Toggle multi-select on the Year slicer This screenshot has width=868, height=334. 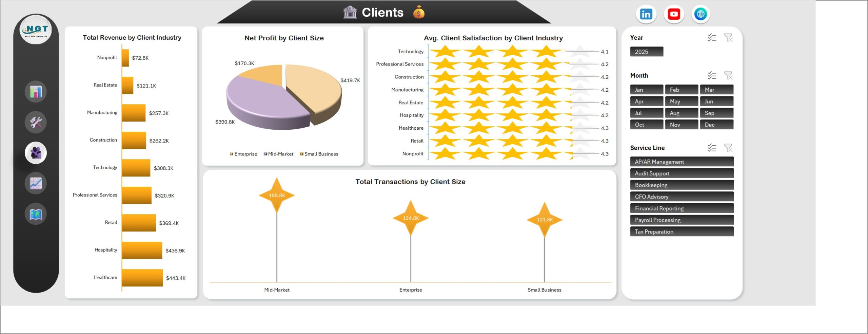click(x=712, y=38)
